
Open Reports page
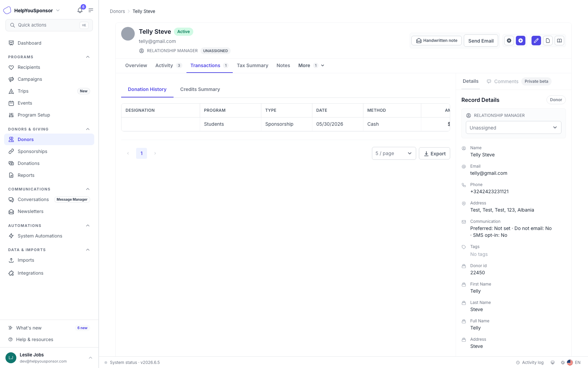click(49, 175)
